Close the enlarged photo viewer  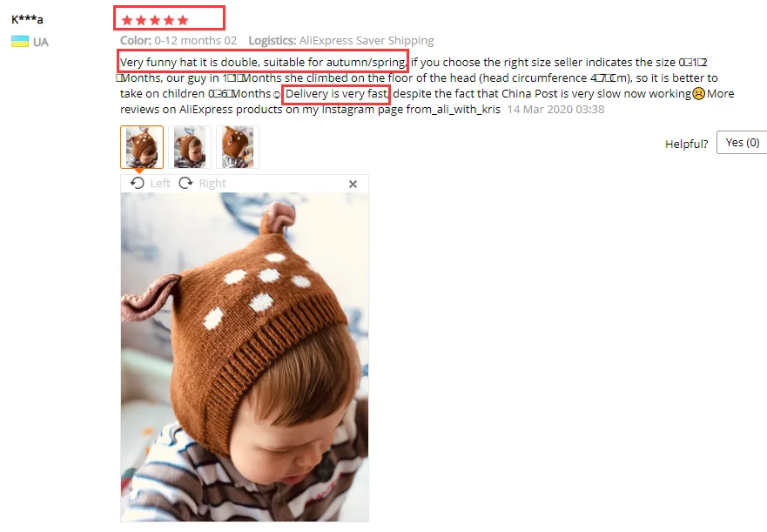click(x=353, y=184)
